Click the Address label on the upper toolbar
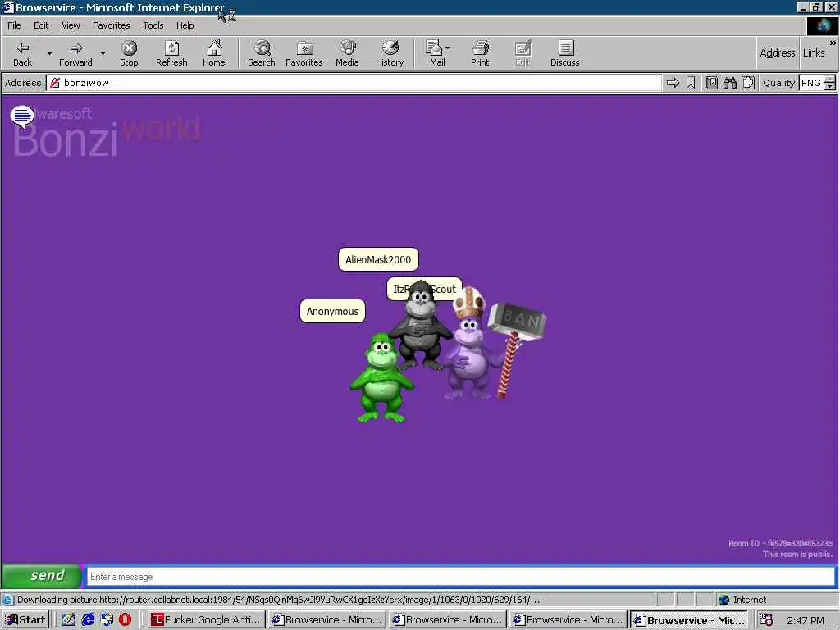The height and width of the screenshot is (630, 840). click(778, 53)
